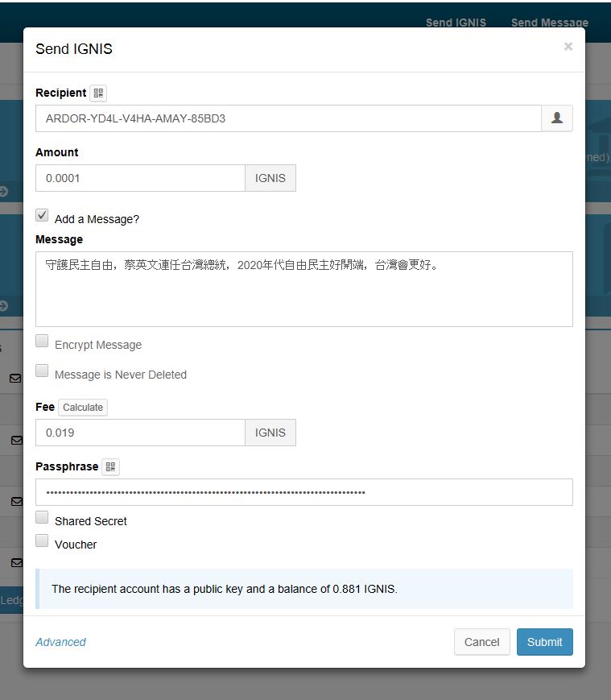Expand the Advanced options link

point(60,642)
